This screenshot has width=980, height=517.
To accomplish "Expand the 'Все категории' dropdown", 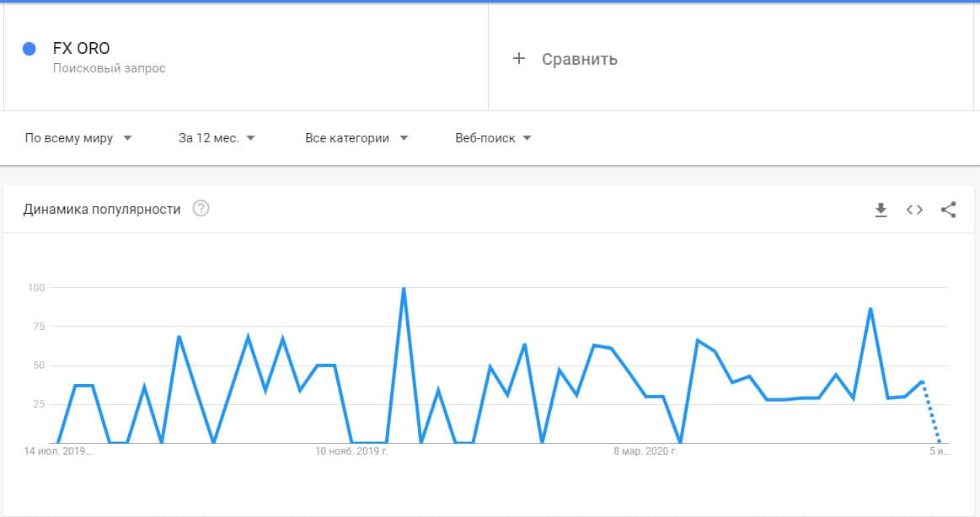I will coord(356,138).
